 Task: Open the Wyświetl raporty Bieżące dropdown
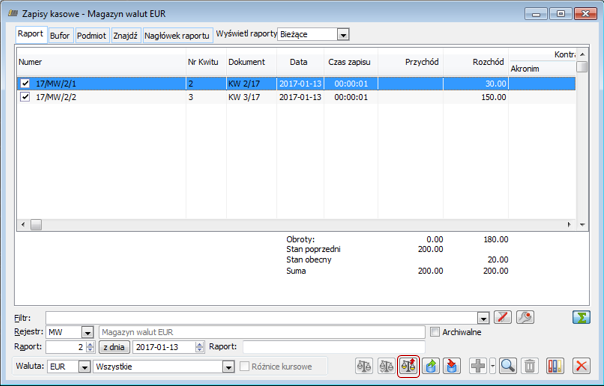(x=343, y=35)
